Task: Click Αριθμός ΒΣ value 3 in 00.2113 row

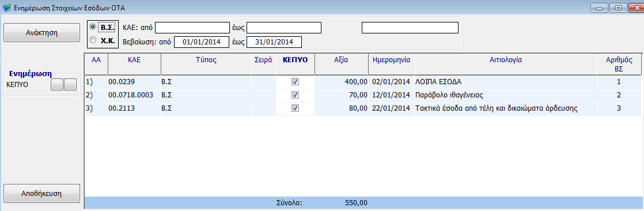Action: point(619,108)
